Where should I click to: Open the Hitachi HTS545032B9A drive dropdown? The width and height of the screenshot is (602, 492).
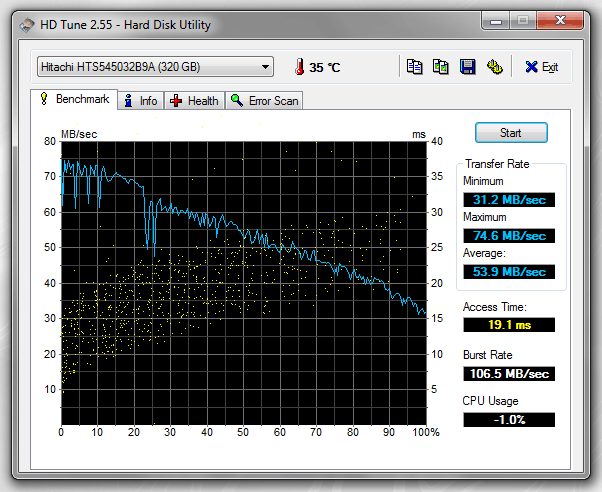[155, 67]
